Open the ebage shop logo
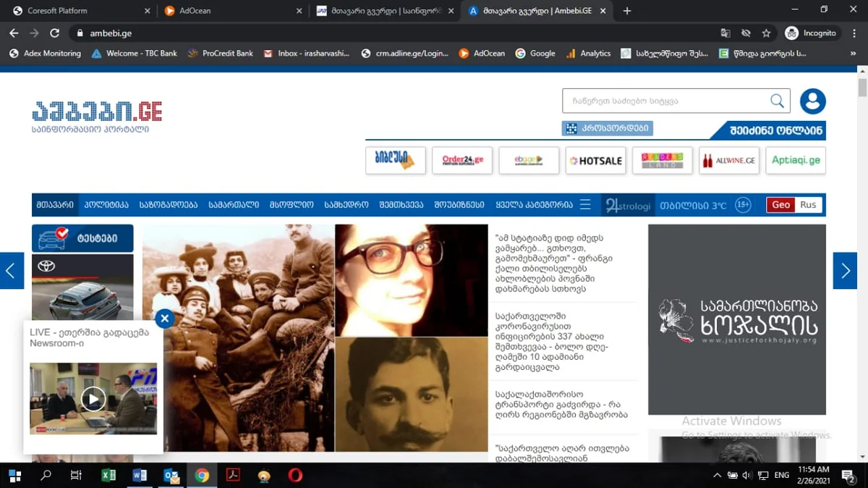The image size is (868, 488). point(529,160)
